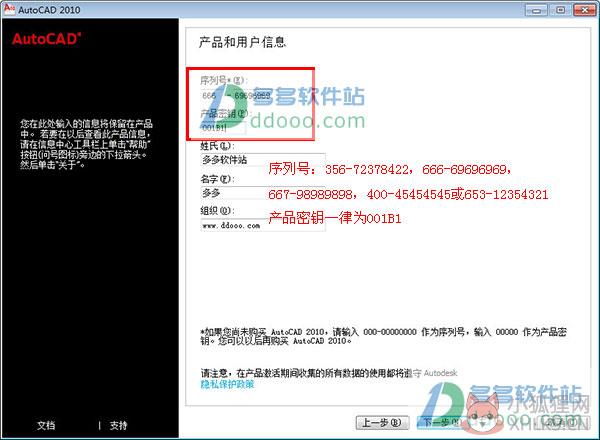The image size is (600, 440).
Task: Open the 支持 support link
Action: click(118, 425)
